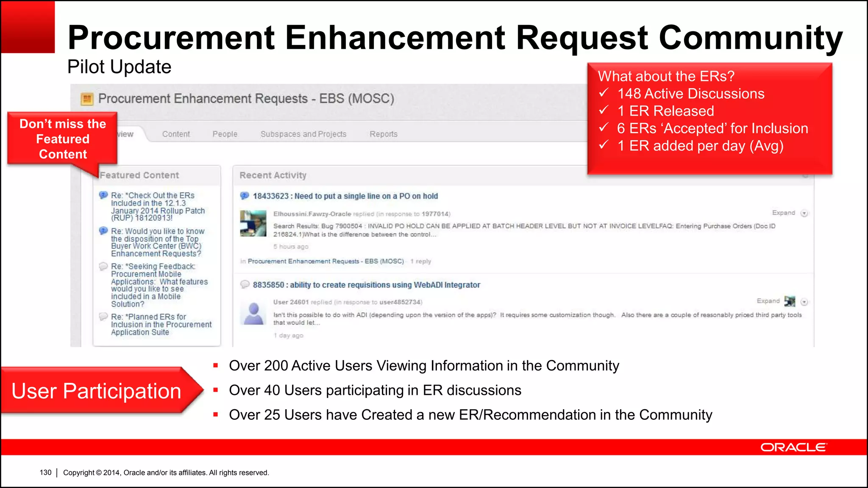
Task: Click '6 ERs Accepted for Inclusion' text
Action: click(712, 128)
